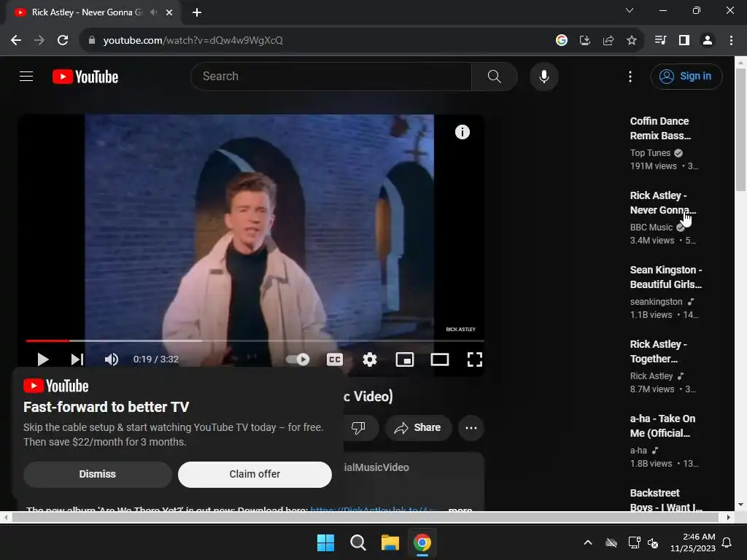Click the Google icon in address bar

[x=562, y=41]
